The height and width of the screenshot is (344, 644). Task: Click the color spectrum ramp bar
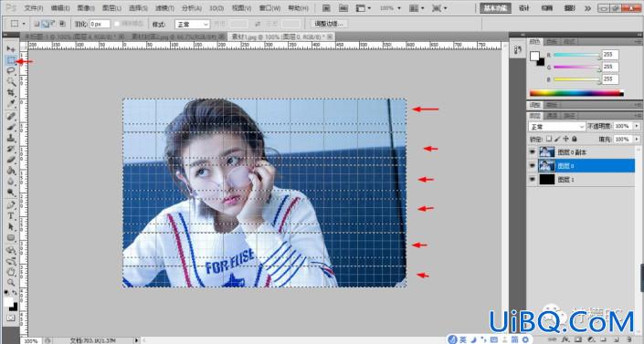pyautogui.click(x=576, y=93)
